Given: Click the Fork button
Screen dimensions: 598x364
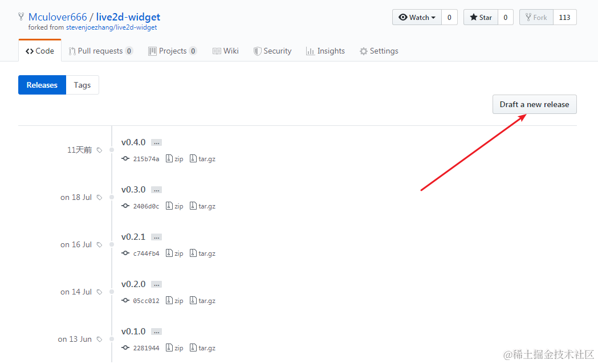Looking at the screenshot, I should pos(536,18).
